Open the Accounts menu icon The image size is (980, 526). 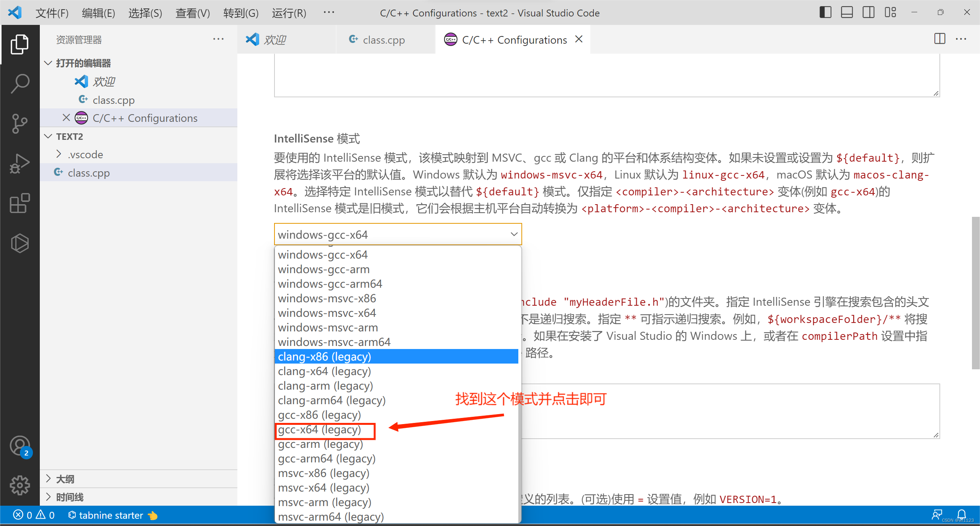(x=20, y=446)
